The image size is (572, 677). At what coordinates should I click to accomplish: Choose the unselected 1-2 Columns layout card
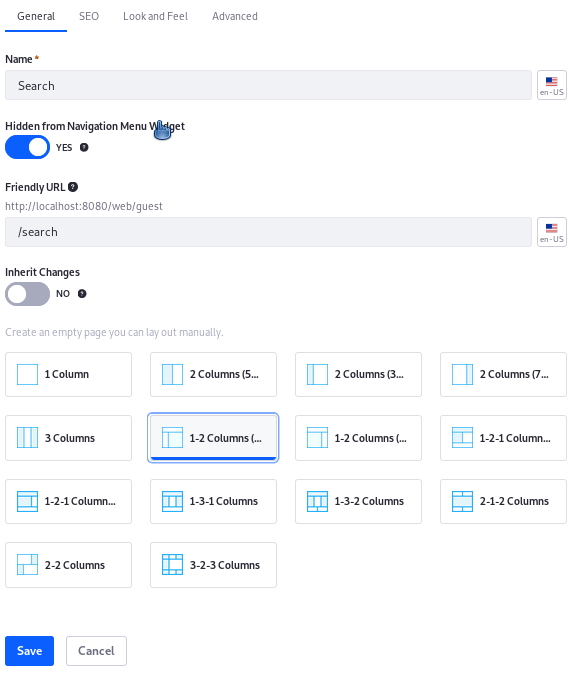click(x=358, y=438)
